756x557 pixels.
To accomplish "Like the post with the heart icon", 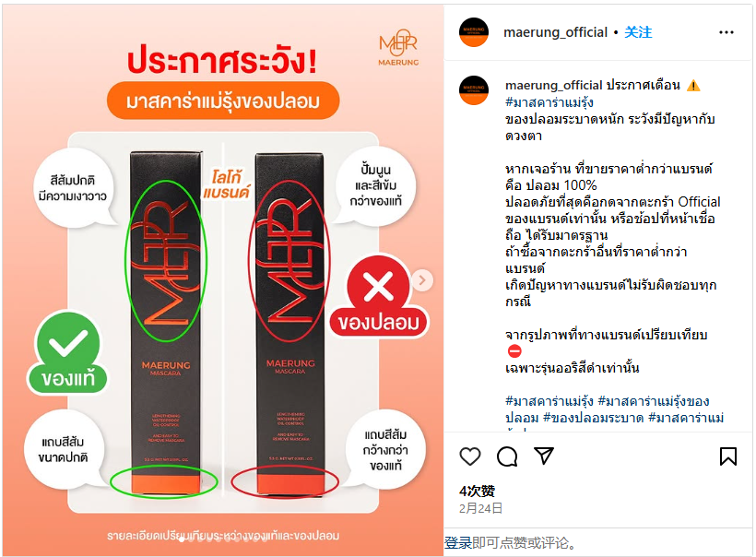I will (x=470, y=456).
